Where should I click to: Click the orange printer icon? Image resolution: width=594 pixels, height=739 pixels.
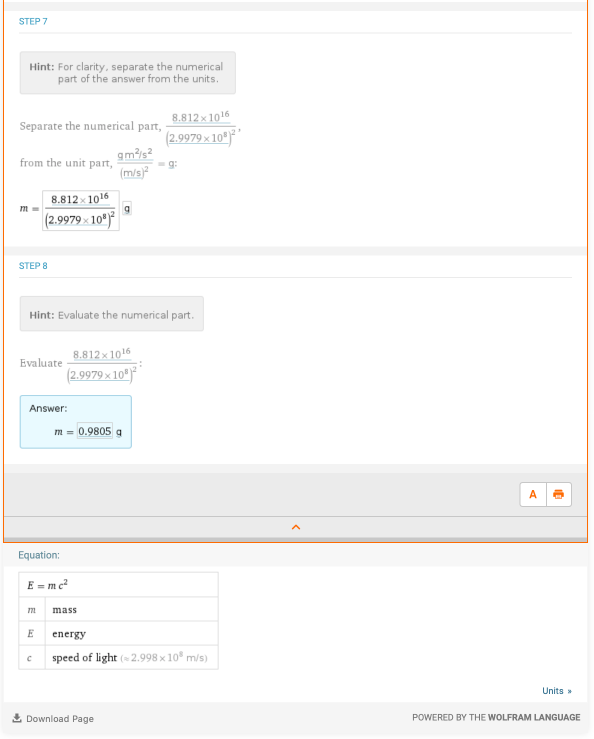[559, 494]
